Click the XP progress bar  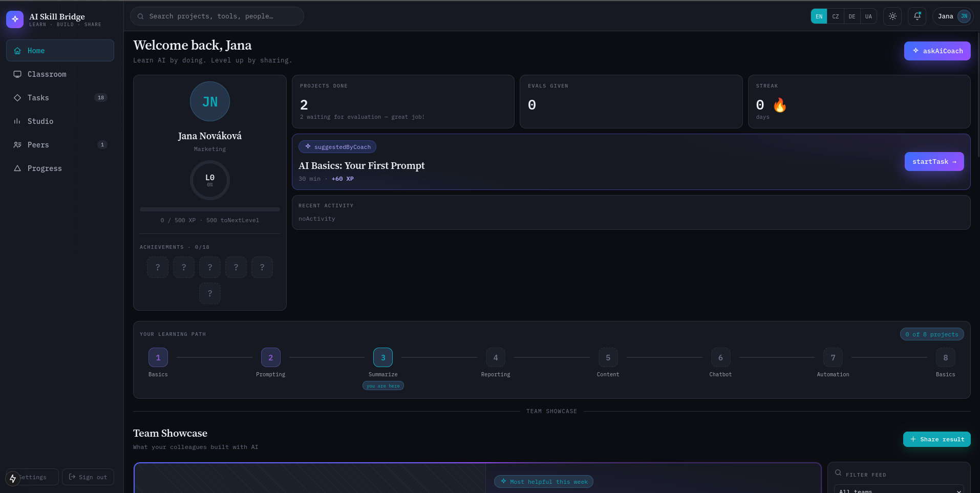[210, 209]
